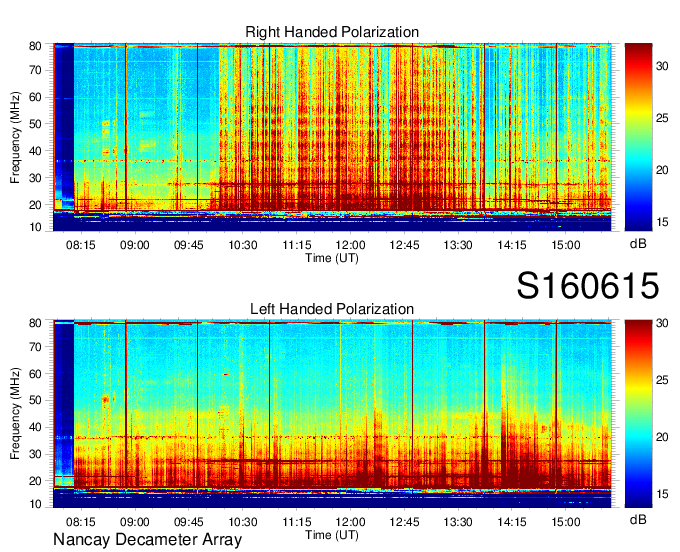Click 13:30 time tick under left-handed plot
This screenshot has height=552, width=680.
point(458,522)
